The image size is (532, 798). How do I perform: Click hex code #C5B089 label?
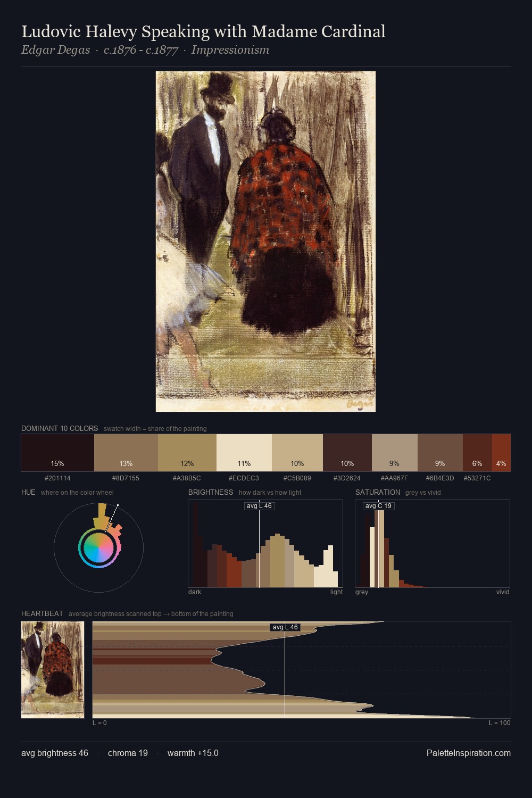click(297, 478)
